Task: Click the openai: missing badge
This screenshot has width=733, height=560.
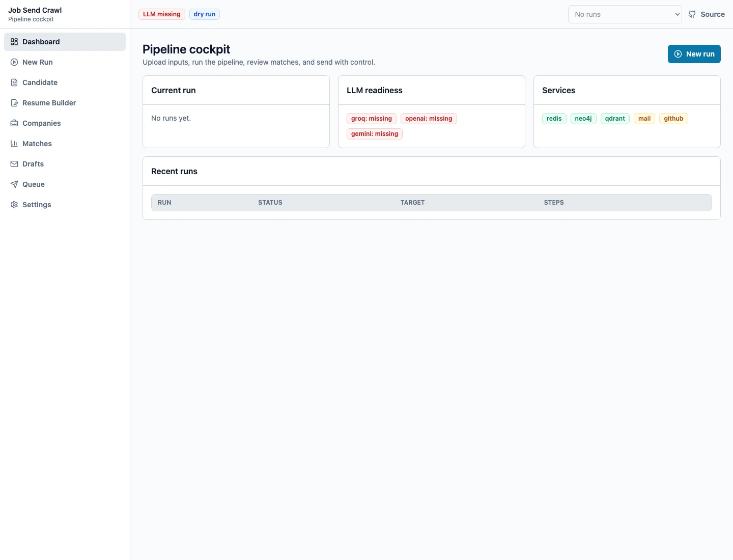Action: click(429, 119)
